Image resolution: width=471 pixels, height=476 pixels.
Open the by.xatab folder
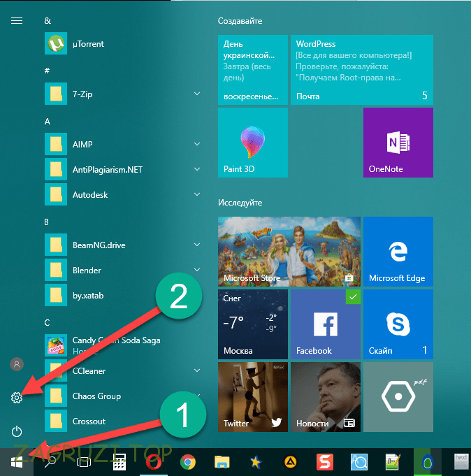click(122, 295)
